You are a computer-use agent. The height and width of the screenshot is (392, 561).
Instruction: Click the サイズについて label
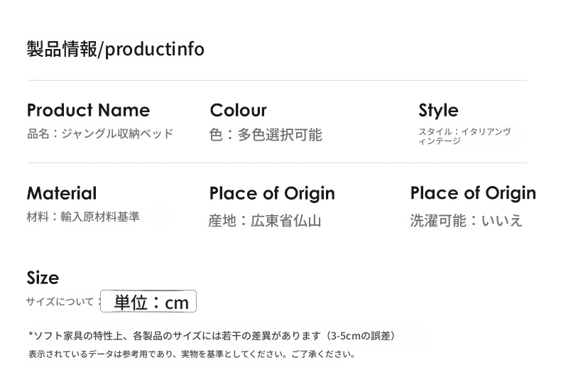(x=60, y=302)
